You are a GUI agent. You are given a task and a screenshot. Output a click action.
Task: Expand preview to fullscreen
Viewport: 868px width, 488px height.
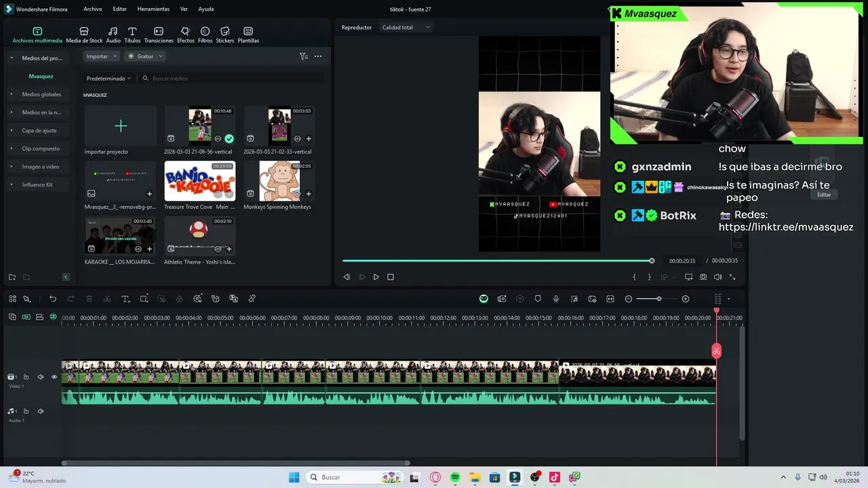732,277
